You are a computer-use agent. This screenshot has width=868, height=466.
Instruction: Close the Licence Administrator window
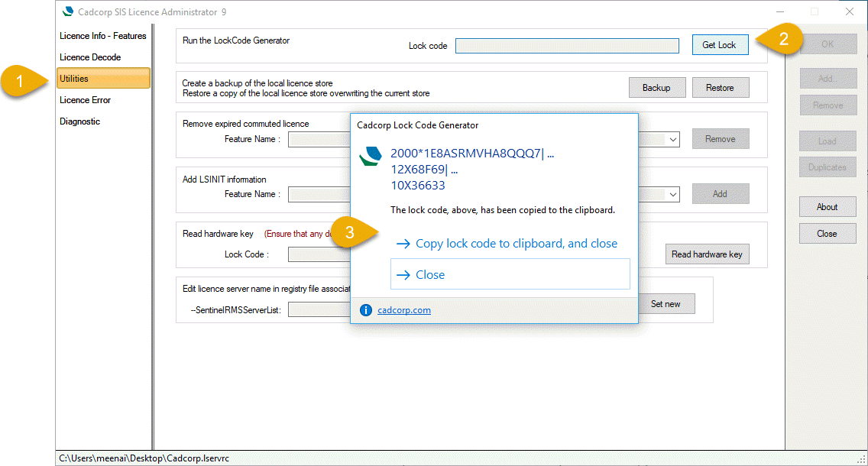[850, 11]
